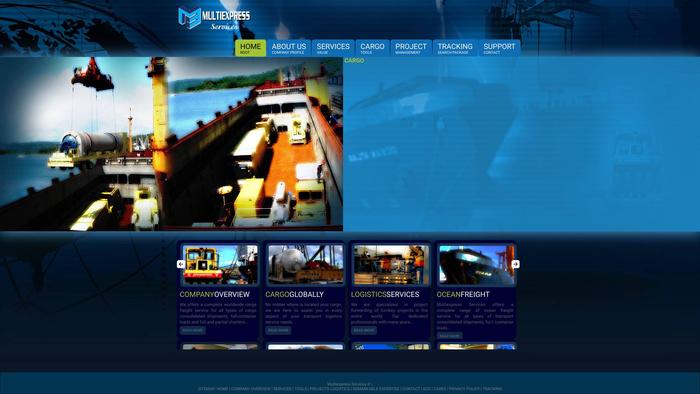Click the Multiexpress Services logo

point(214,19)
